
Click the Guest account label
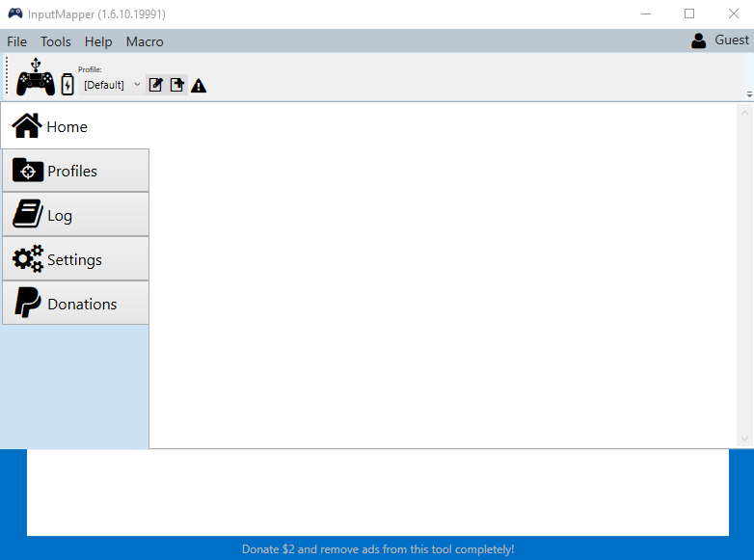pos(732,40)
